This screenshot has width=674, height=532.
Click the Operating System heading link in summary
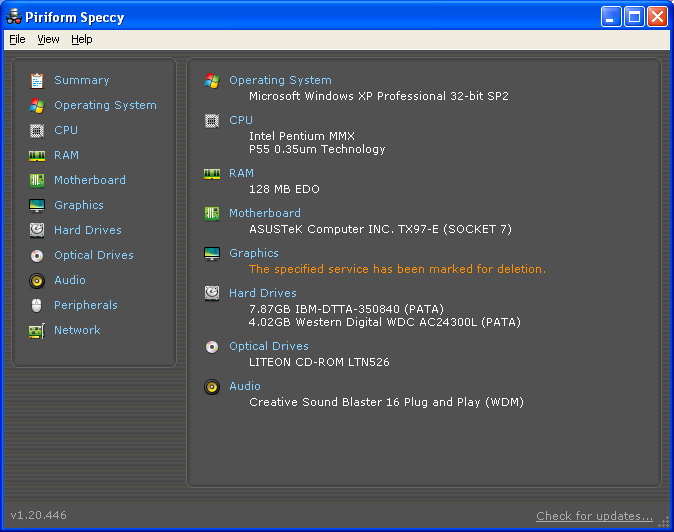[280, 80]
